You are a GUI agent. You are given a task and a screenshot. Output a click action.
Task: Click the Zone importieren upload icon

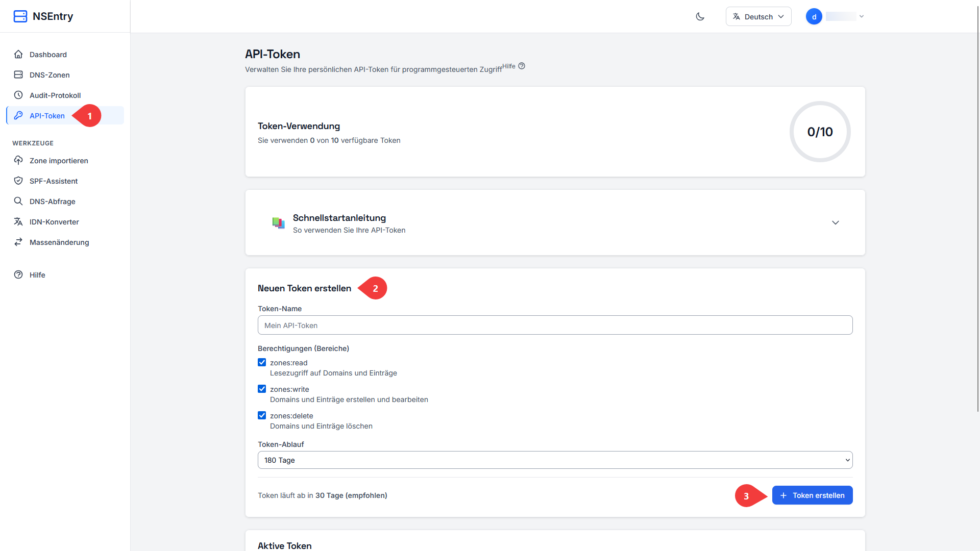(x=18, y=160)
